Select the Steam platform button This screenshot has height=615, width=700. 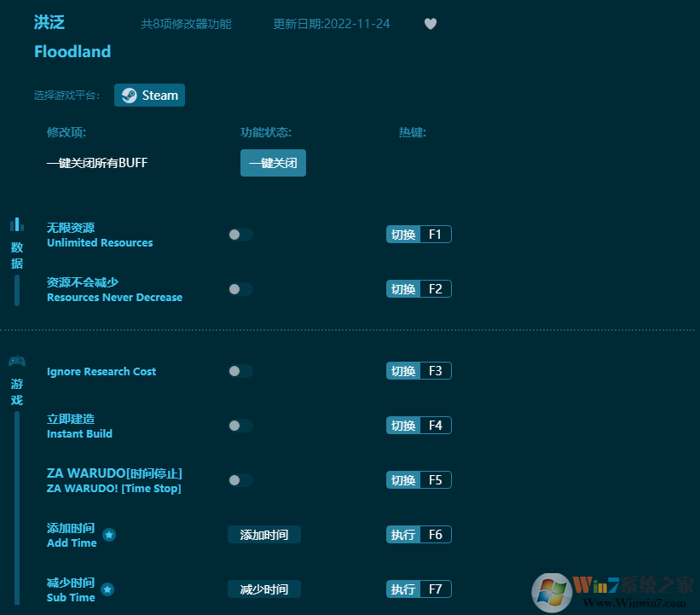pyautogui.click(x=149, y=96)
